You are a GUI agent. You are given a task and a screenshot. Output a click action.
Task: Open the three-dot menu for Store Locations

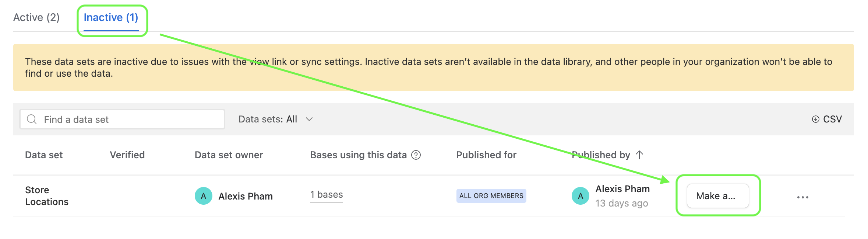(x=802, y=197)
